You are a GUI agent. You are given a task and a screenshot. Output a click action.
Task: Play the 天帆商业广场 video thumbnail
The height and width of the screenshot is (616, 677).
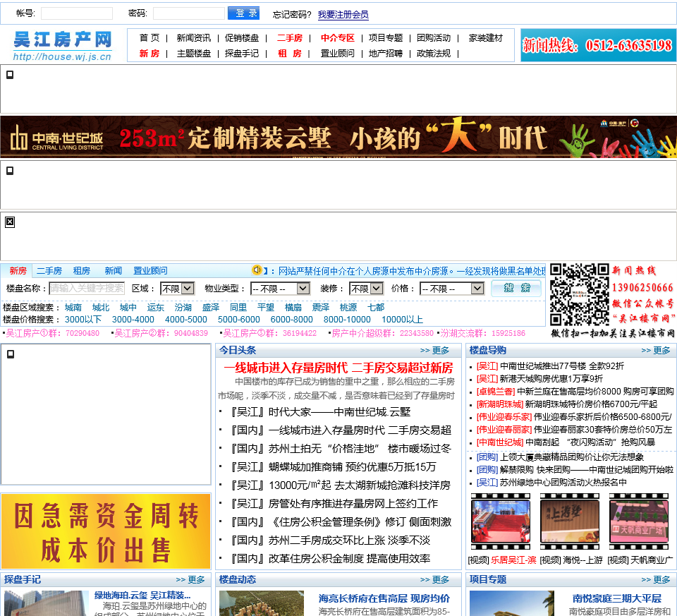[x=639, y=522]
